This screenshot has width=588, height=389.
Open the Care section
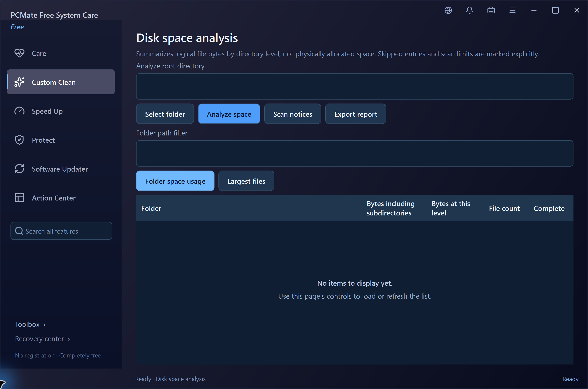point(61,53)
